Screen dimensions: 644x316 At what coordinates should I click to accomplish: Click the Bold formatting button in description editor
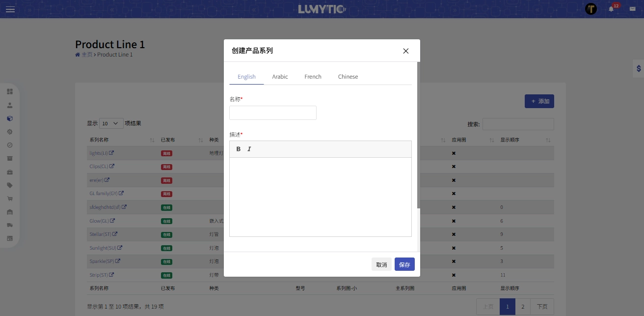[239, 149]
